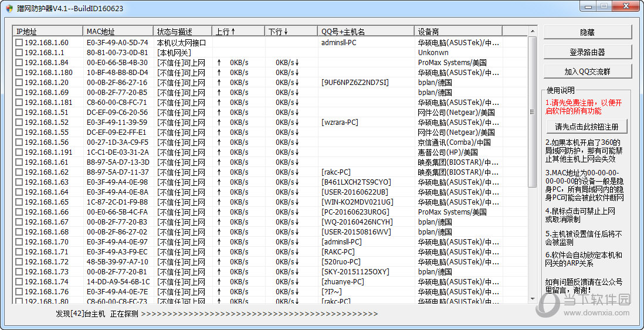Tick the checkbox for 192.168.1.60

[x=19, y=43]
